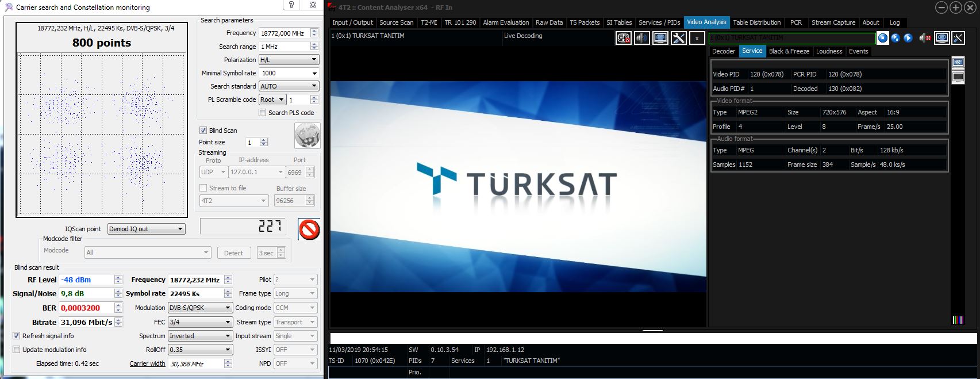Screen dimensions: 980x379
Task: Open the Events sub-tab
Action: pyautogui.click(x=858, y=51)
